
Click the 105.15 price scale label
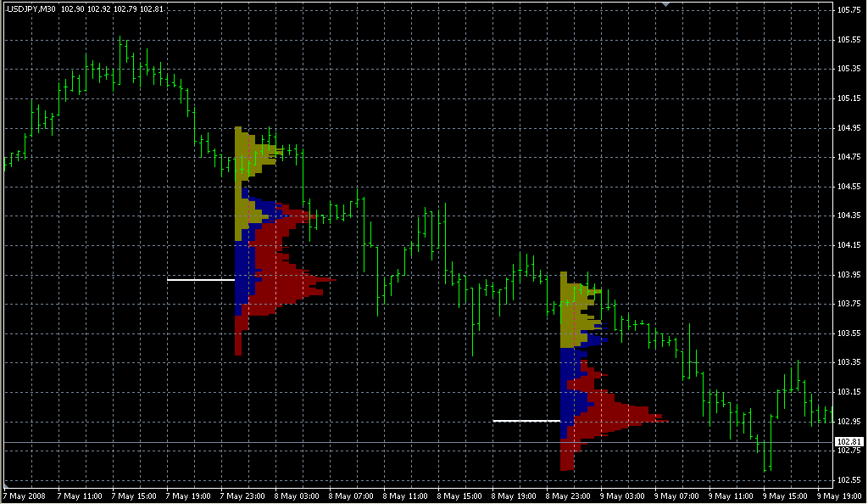click(x=849, y=98)
